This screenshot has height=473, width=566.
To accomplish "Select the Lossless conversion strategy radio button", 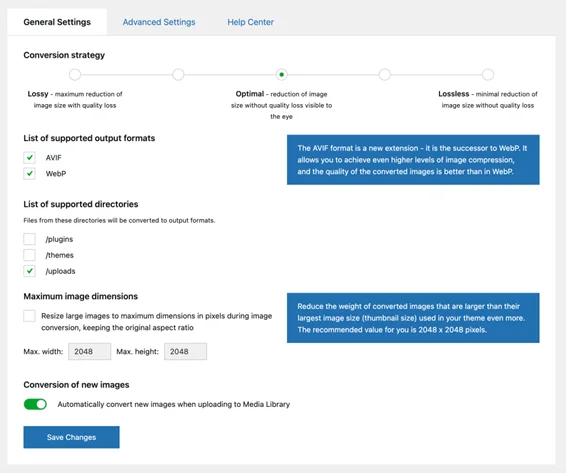I will pos(488,75).
